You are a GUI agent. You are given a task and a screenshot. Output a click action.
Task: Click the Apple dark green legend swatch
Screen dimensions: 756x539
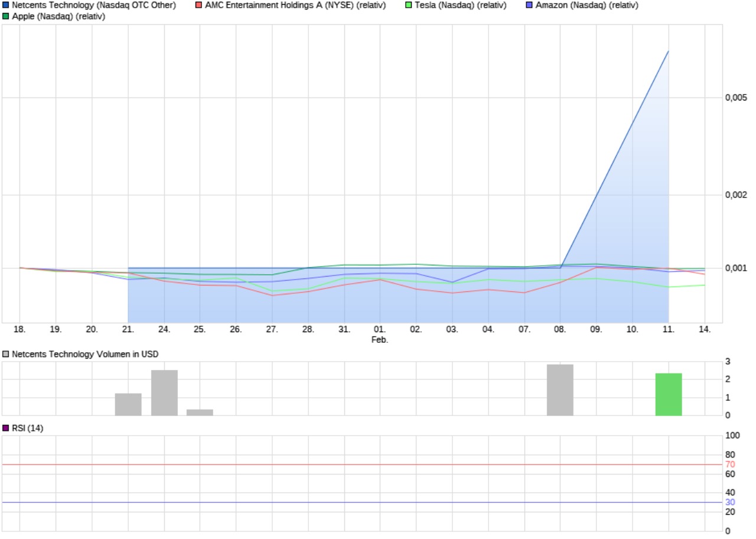coord(6,17)
